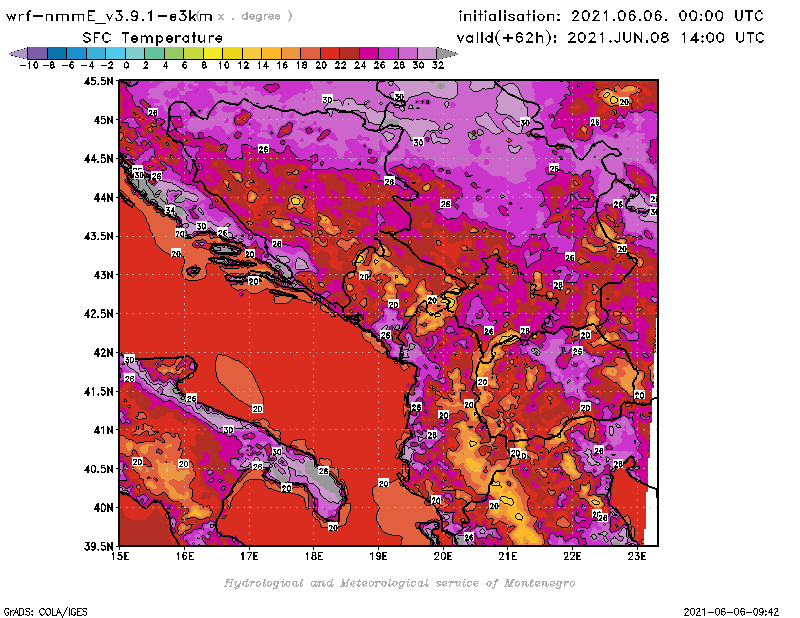Screen dimensions: 800x618
Task: Click the latitude label '40.5N'
Action: 98,468
